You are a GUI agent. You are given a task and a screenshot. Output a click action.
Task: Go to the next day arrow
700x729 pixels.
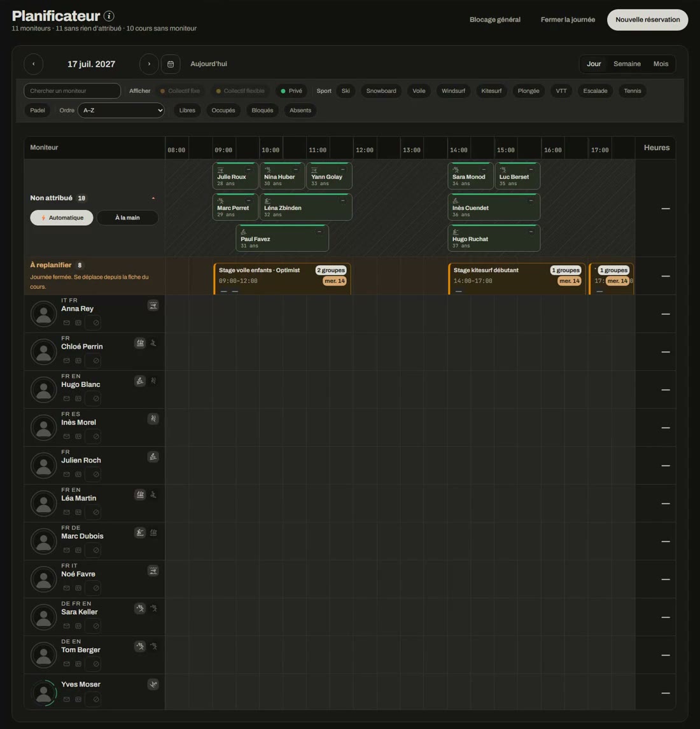(x=149, y=64)
